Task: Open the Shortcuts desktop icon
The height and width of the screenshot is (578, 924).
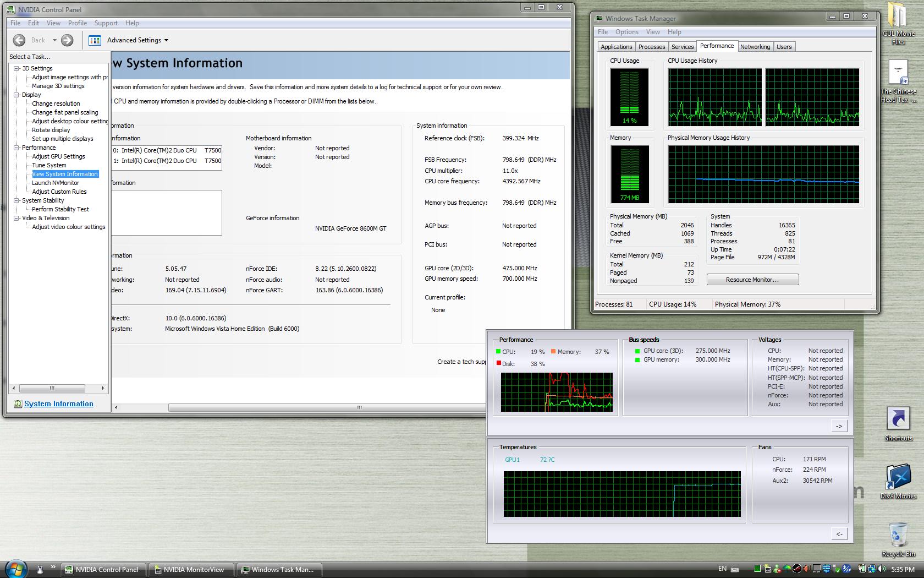Action: click(x=898, y=424)
